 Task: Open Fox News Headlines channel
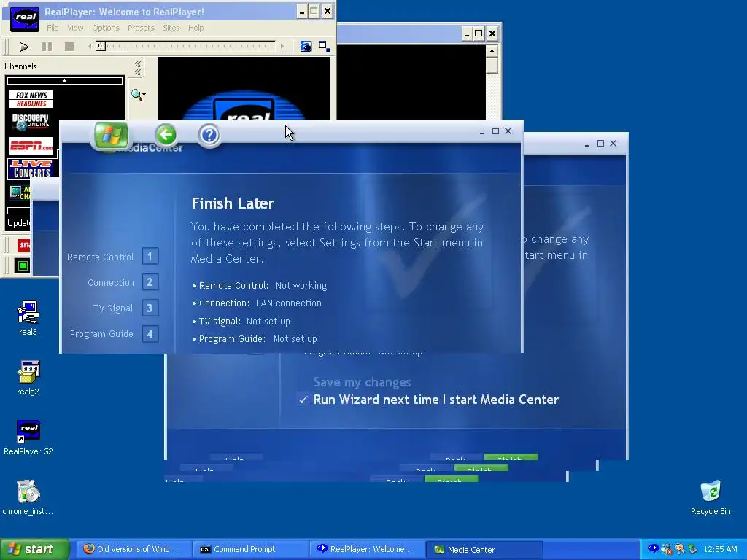coord(31,99)
